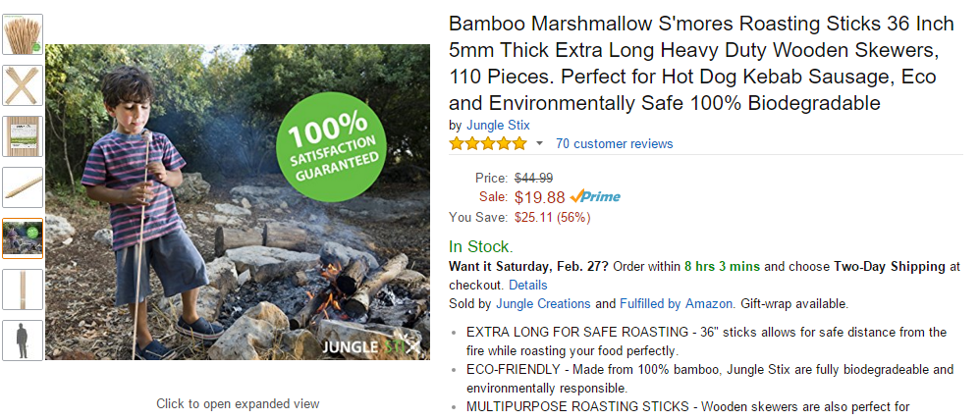The width and height of the screenshot is (980, 420).
Task: Select the single vertical stick thumbnail
Action: 23,289
